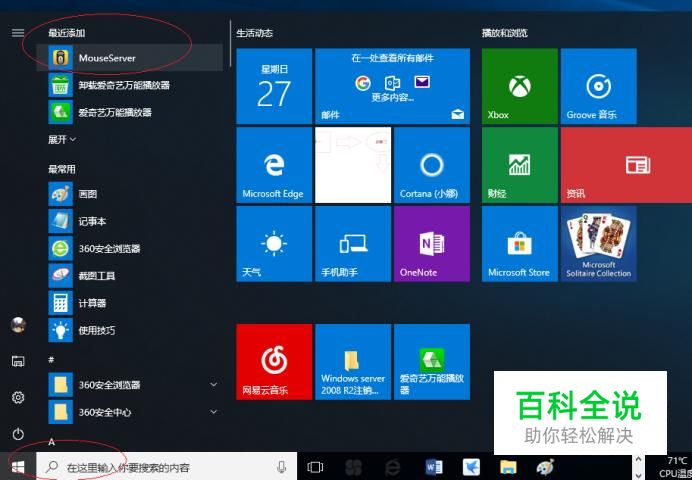Select the 播放和浏览 tile group header
The width and height of the screenshot is (692, 480).
click(504, 33)
